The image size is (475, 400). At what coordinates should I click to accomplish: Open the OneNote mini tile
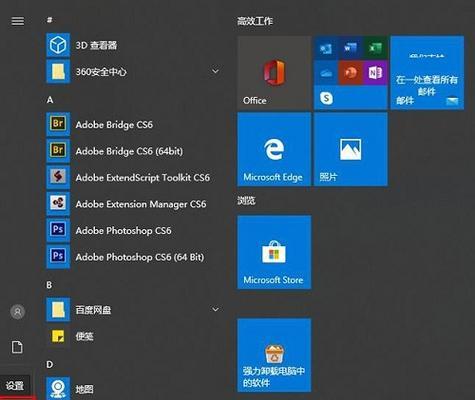tap(375, 73)
